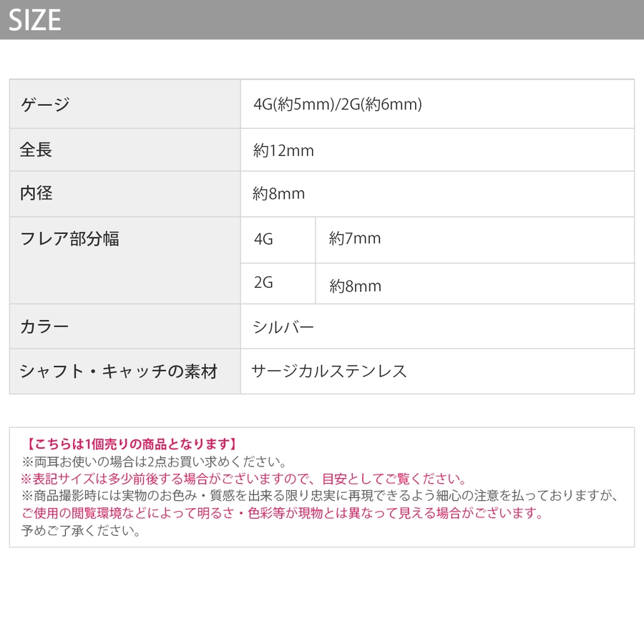Image resolution: width=644 pixels, height=644 pixels.
Task: Click the フレア部分幅 row label
Action: (69, 239)
